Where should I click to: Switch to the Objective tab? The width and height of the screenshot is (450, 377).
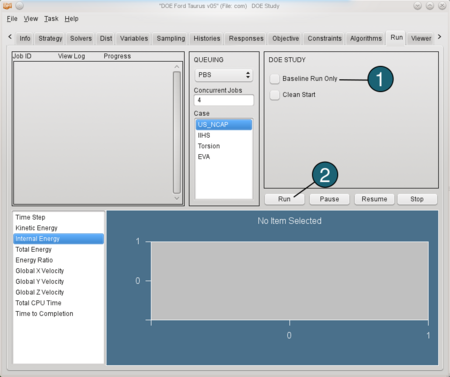(286, 38)
